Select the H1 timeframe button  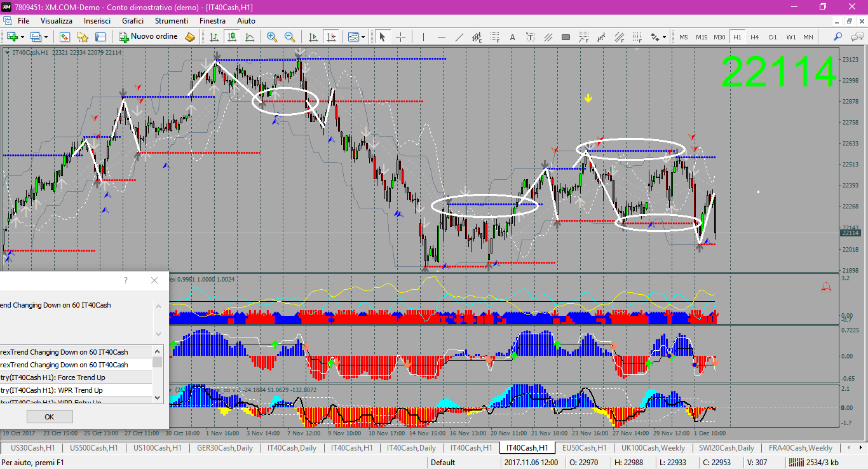pyautogui.click(x=737, y=37)
